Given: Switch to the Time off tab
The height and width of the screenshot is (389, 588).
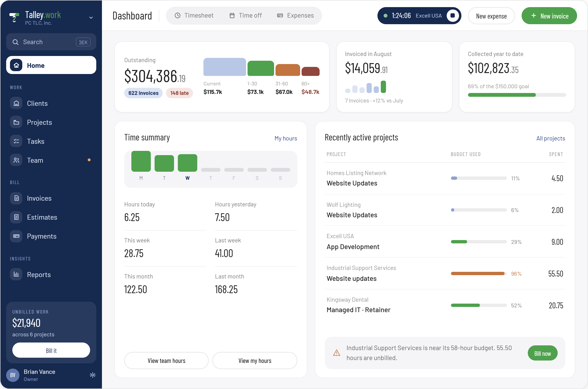Looking at the screenshot, I should 246,16.
